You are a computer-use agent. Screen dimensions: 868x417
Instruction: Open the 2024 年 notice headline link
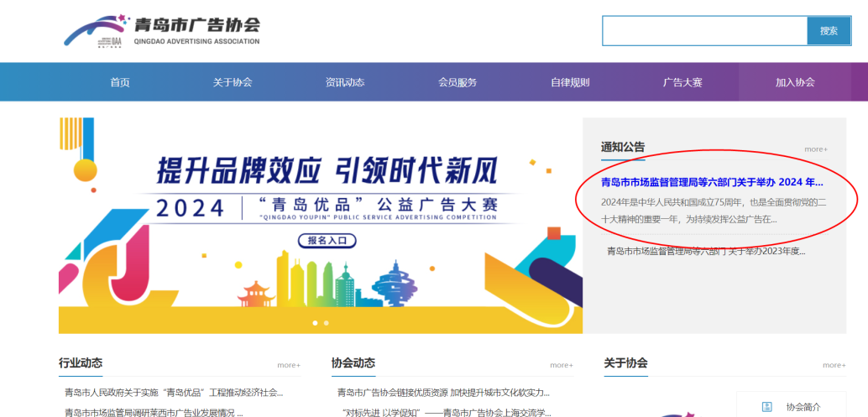pyautogui.click(x=712, y=182)
